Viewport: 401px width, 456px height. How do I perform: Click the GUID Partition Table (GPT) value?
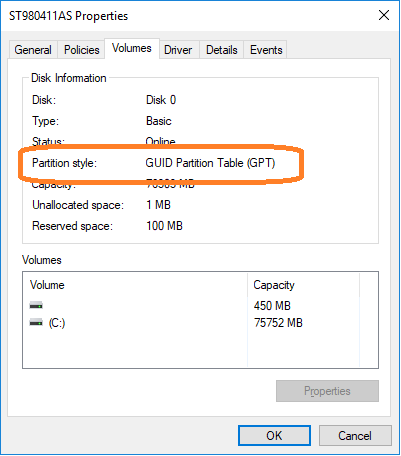pyautogui.click(x=210, y=163)
